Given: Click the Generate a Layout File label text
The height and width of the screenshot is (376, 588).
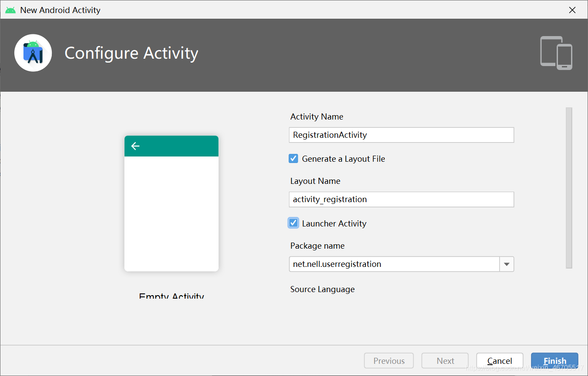Looking at the screenshot, I should (343, 159).
